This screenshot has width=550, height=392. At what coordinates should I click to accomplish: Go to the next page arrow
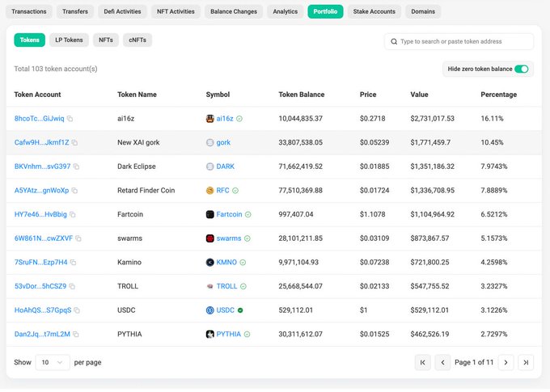click(x=506, y=362)
